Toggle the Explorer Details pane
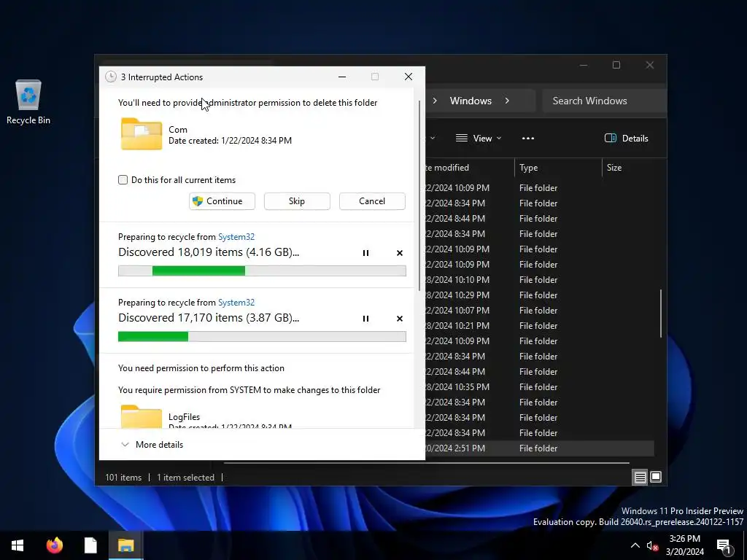747x560 pixels. tap(626, 138)
